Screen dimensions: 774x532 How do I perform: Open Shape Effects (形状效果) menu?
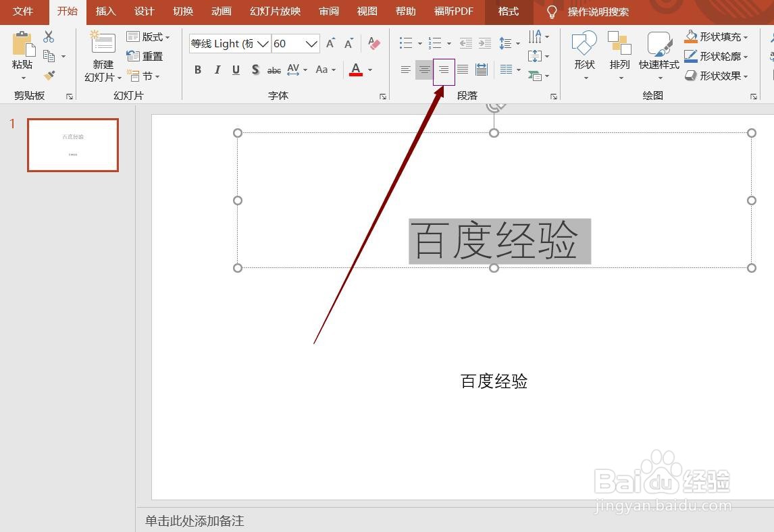click(716, 76)
